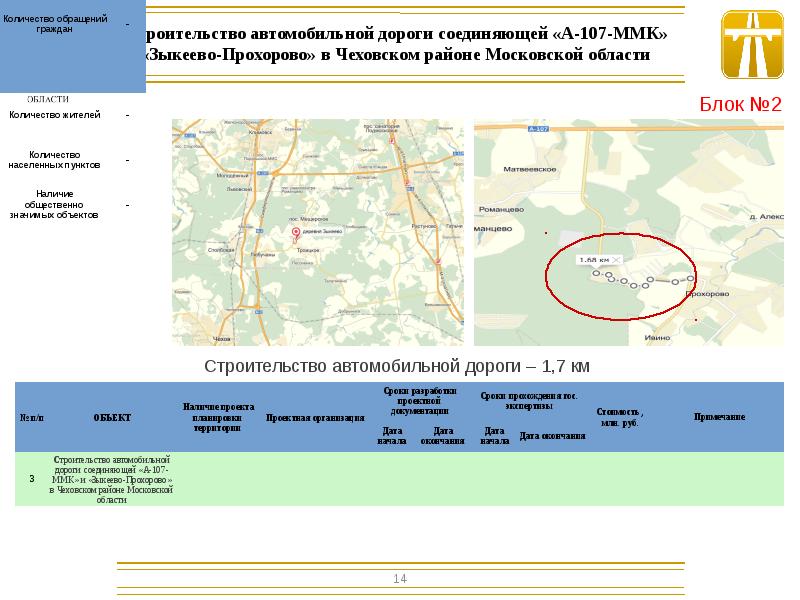
Task: Open the left overview map thumbnail
Action: click(318, 232)
